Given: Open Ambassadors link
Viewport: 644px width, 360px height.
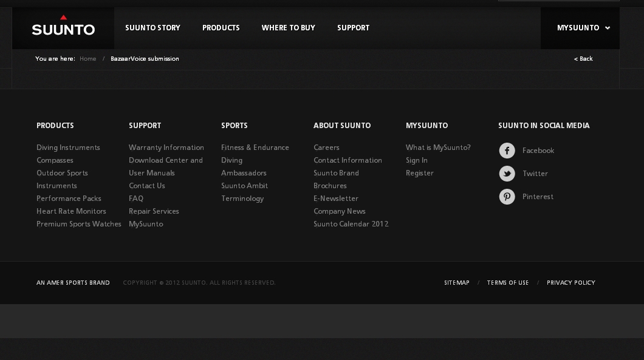Looking at the screenshot, I should point(244,173).
